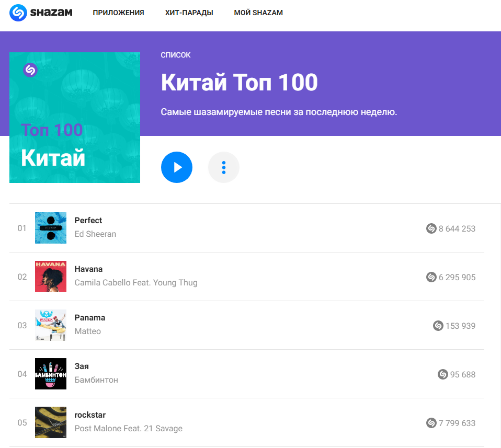This screenshot has width=501, height=448.
Task: Open the rockstar song title link
Action: pyautogui.click(x=90, y=415)
